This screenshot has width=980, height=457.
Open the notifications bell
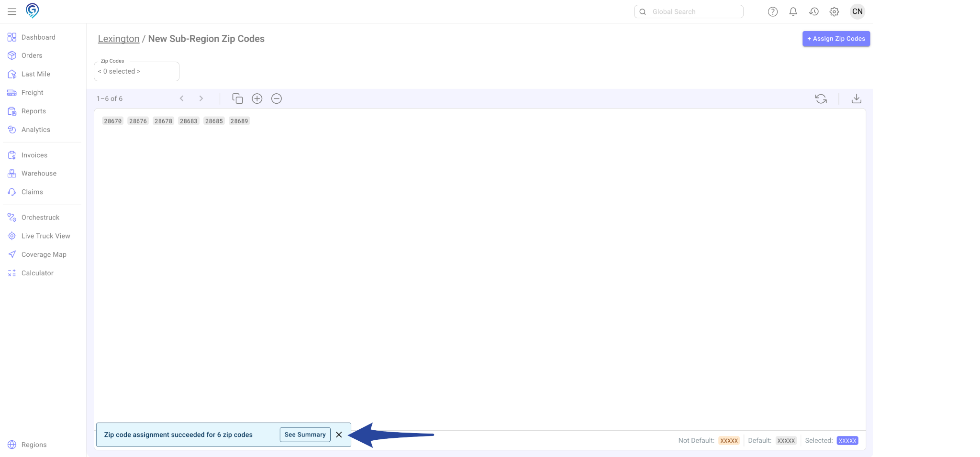pos(793,12)
